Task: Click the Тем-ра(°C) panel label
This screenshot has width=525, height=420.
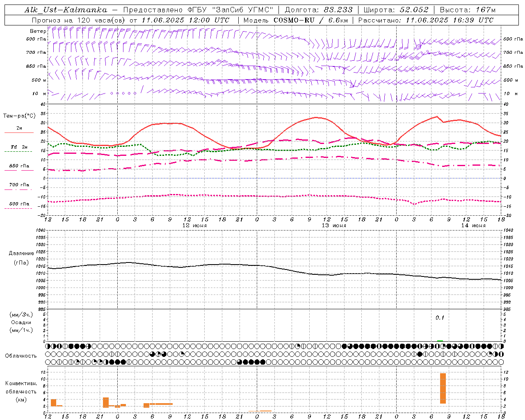Action: (19, 116)
